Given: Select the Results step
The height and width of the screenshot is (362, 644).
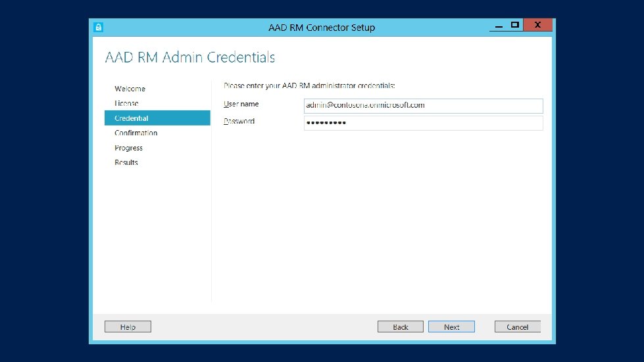Looking at the screenshot, I should pyautogui.click(x=126, y=162).
